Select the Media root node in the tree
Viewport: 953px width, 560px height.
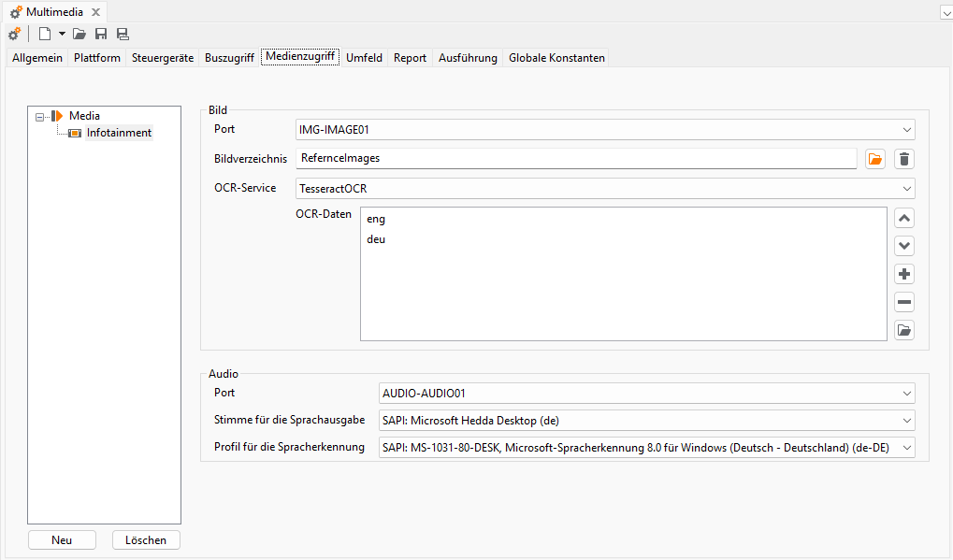pyautogui.click(x=84, y=115)
